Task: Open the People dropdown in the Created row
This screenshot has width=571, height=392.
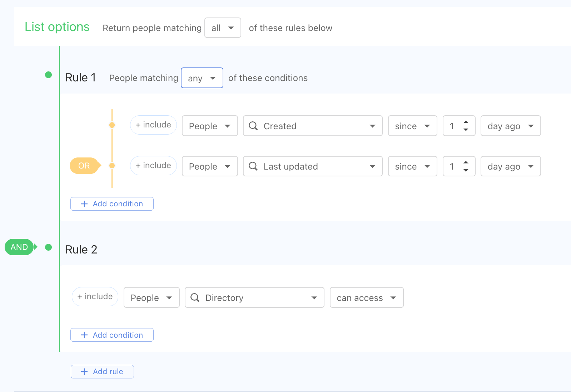Action: [x=210, y=126]
